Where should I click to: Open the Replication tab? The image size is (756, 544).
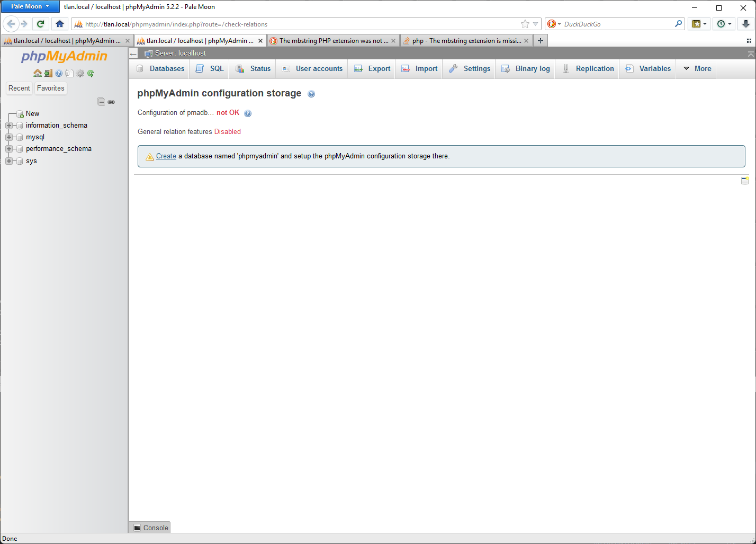pyautogui.click(x=588, y=69)
